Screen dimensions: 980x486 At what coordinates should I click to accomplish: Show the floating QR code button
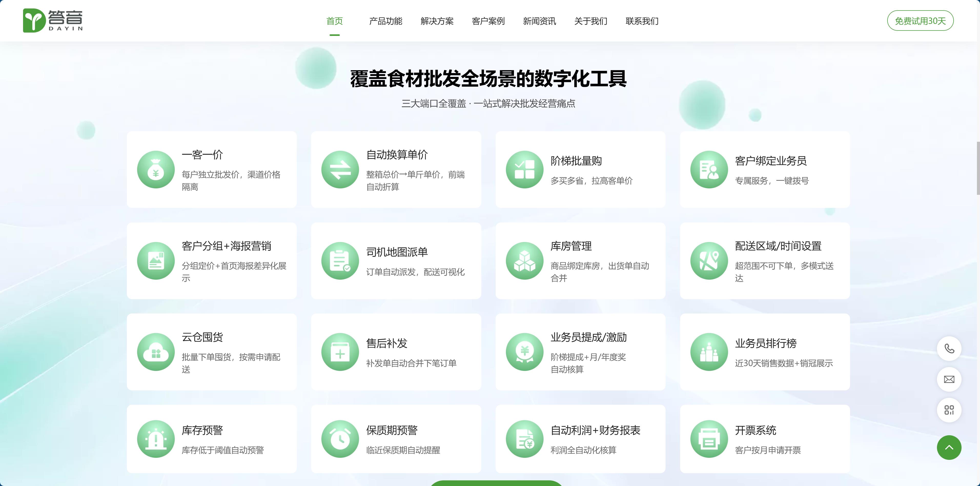949,410
